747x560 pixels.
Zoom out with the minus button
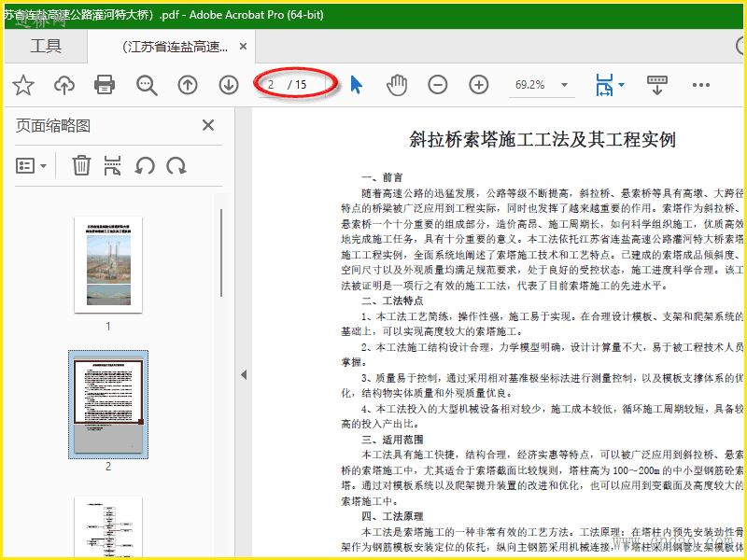(x=437, y=85)
